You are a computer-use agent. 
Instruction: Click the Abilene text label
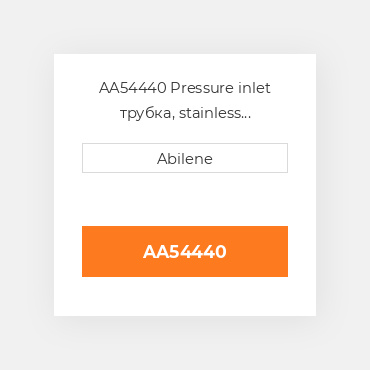click(x=185, y=159)
